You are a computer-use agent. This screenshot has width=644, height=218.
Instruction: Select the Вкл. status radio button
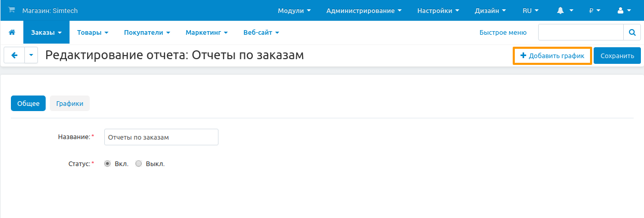tap(107, 163)
